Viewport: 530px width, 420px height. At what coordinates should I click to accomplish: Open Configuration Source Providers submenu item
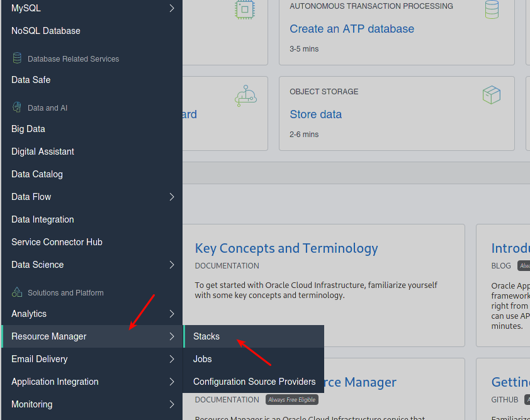(x=254, y=382)
